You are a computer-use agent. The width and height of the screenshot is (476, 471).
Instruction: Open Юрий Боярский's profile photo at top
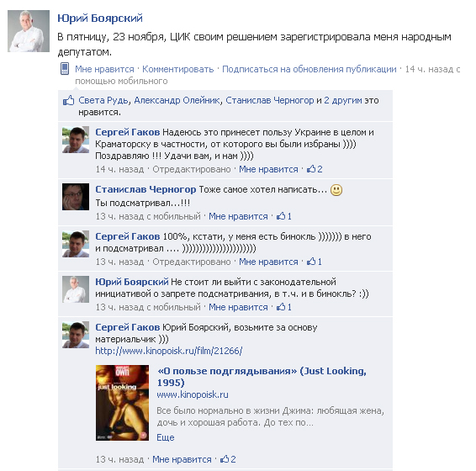point(29,31)
